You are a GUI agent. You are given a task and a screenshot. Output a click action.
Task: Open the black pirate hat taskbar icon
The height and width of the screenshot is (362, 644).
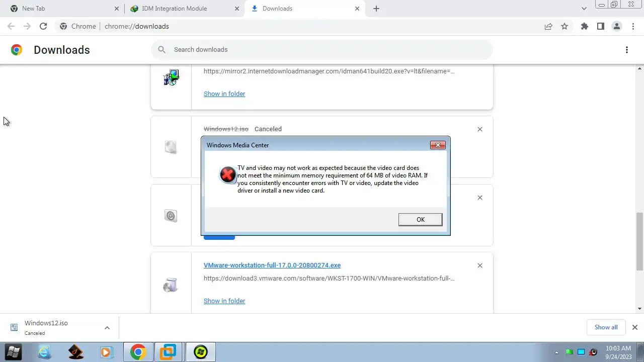(x=75, y=352)
